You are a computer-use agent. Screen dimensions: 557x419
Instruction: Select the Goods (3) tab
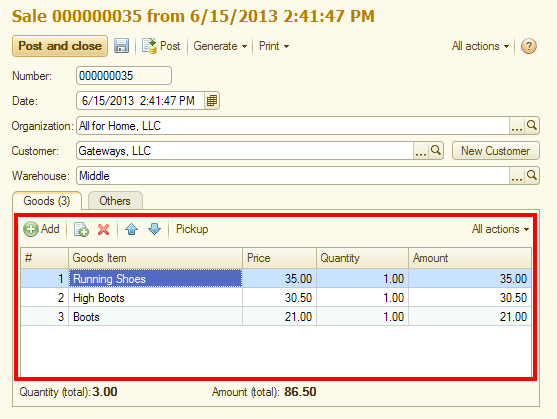(x=47, y=201)
